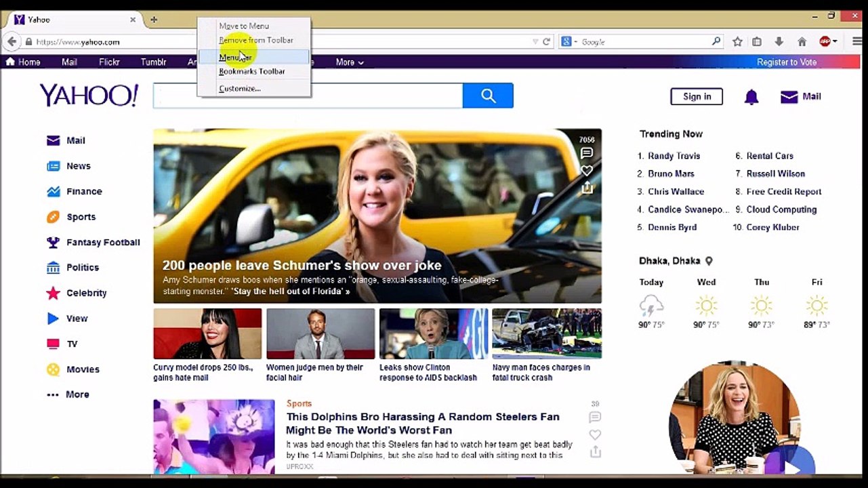The image size is (868, 488).
Task: Share the Dolphins Bro article
Action: pos(595,451)
